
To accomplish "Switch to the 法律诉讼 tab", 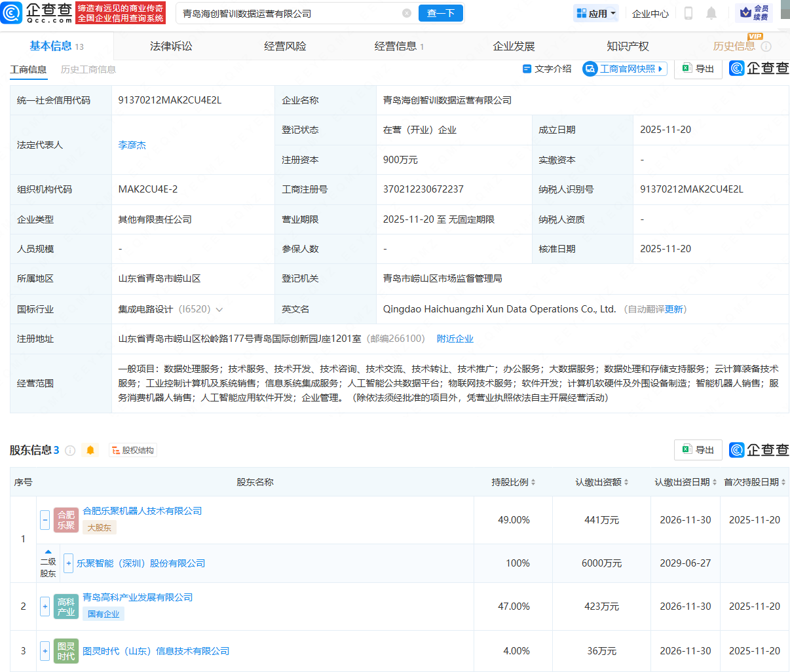I will pyautogui.click(x=170, y=46).
